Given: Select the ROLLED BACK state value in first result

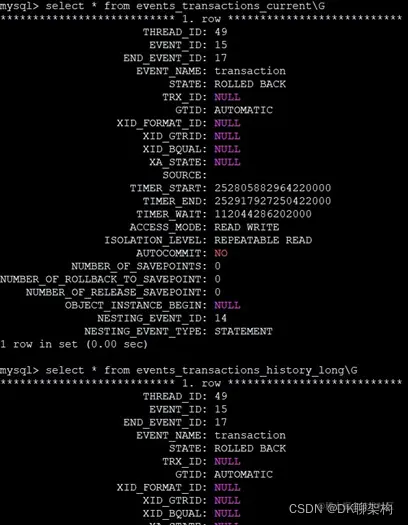Looking at the screenshot, I should click(250, 84).
